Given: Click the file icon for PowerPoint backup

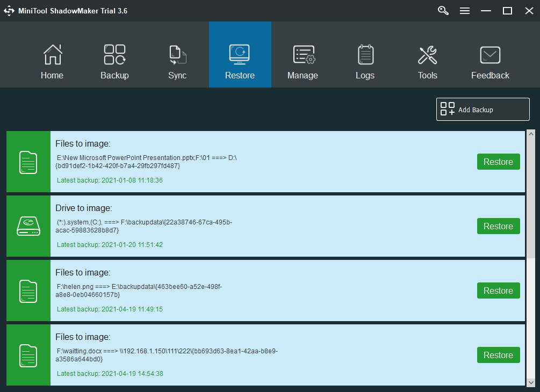Looking at the screenshot, I should pyautogui.click(x=28, y=162).
